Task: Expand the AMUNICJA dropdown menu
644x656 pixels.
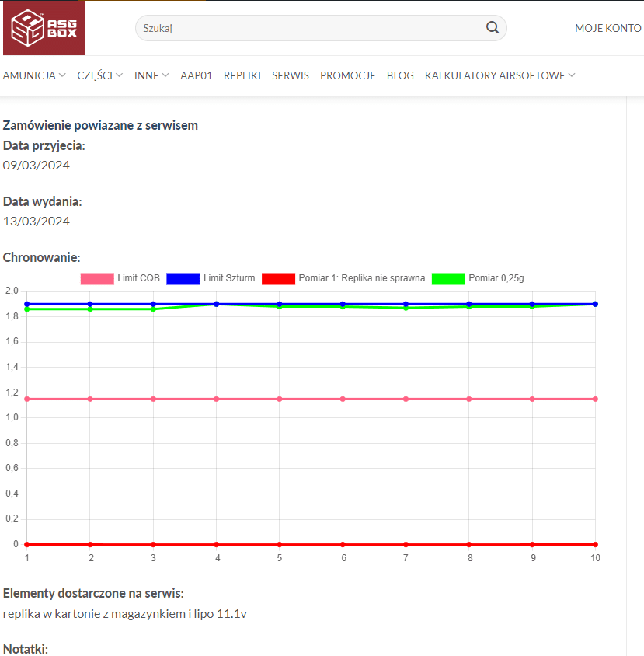Action: click(34, 75)
